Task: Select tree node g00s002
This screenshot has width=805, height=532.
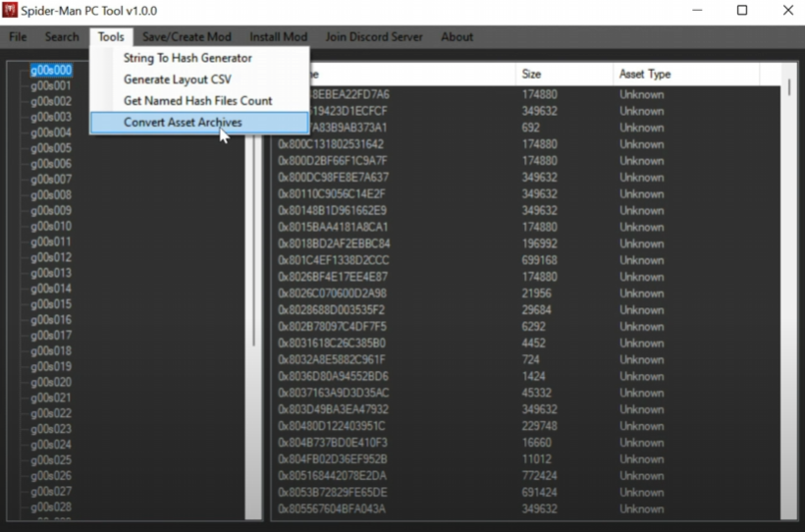Action: [51, 101]
